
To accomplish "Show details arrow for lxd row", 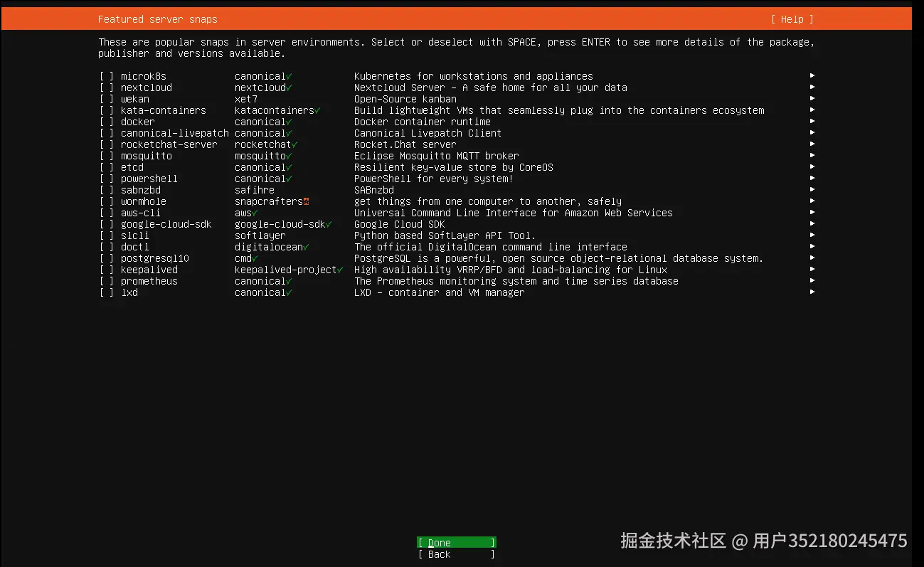I will click(x=812, y=292).
